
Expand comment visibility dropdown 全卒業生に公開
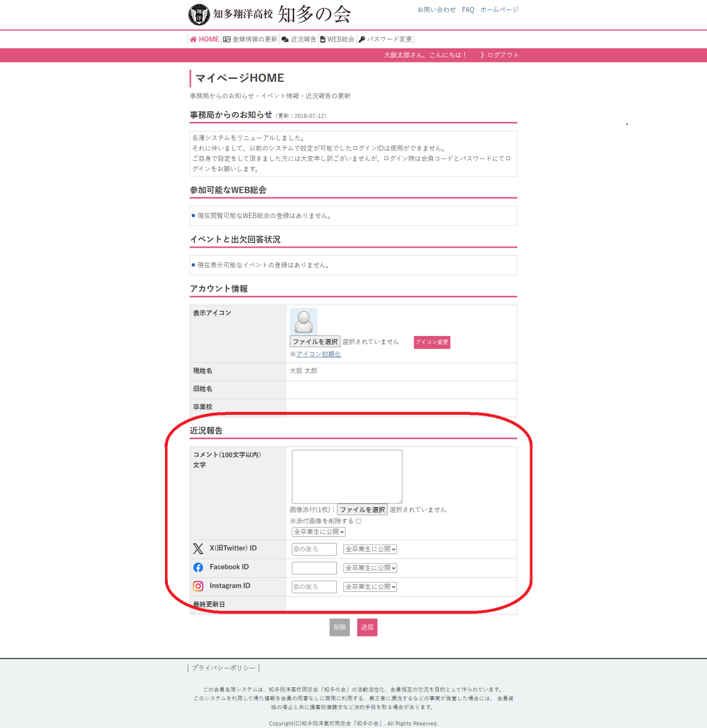[319, 532]
